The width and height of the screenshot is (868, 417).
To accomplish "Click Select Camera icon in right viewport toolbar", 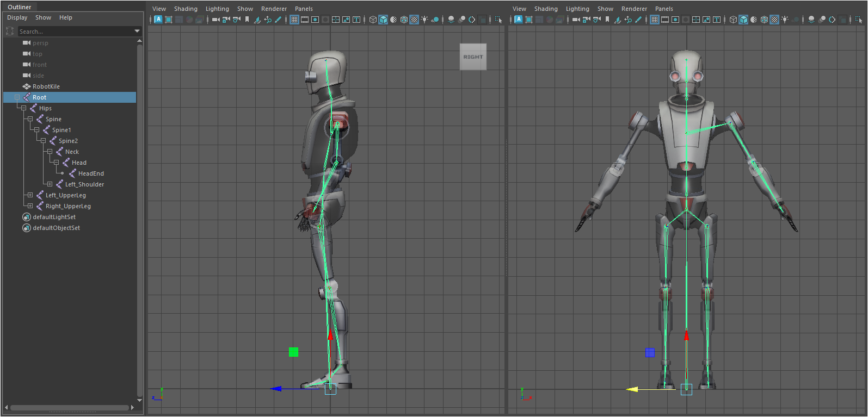I will pos(576,20).
